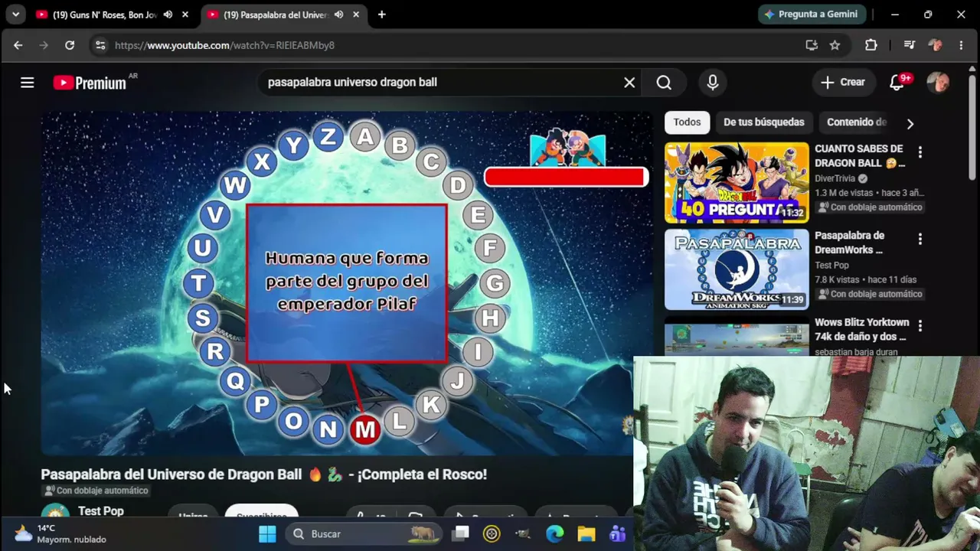This screenshot has width=980, height=551.
Task: Bookmark this page with the star
Action: [835, 45]
